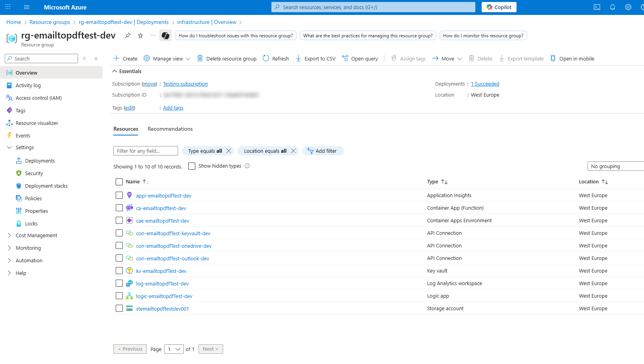Click the Key vault icon for kv-emailtopdfTest-dev

coord(129,271)
